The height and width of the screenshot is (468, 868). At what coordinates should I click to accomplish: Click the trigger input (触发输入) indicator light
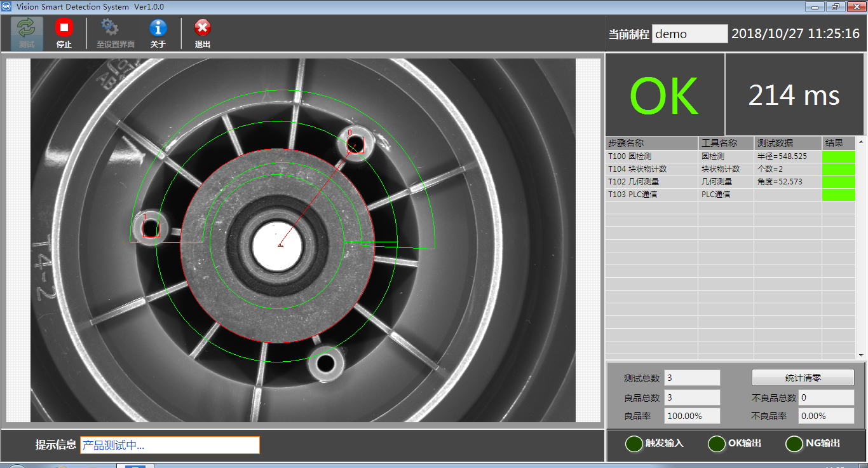[x=634, y=443]
